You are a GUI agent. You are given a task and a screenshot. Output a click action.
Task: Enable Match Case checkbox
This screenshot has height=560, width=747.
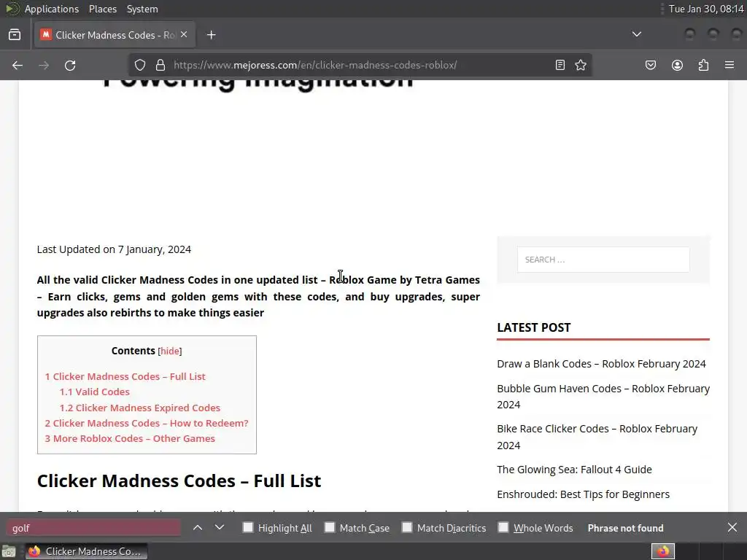(330, 527)
